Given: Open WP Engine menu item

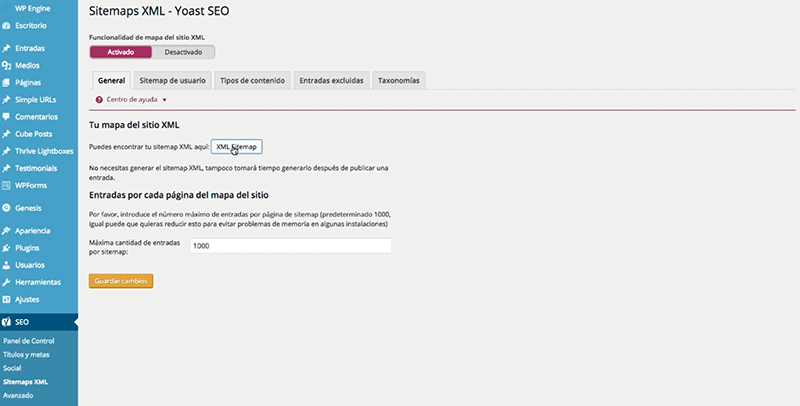Looking at the screenshot, I should [32, 9].
